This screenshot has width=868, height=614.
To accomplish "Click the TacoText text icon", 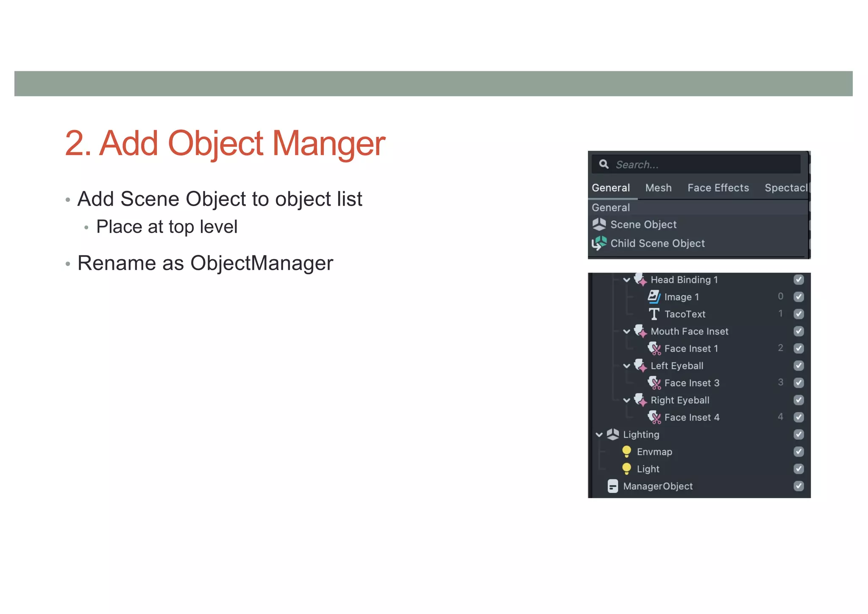I will 654,314.
